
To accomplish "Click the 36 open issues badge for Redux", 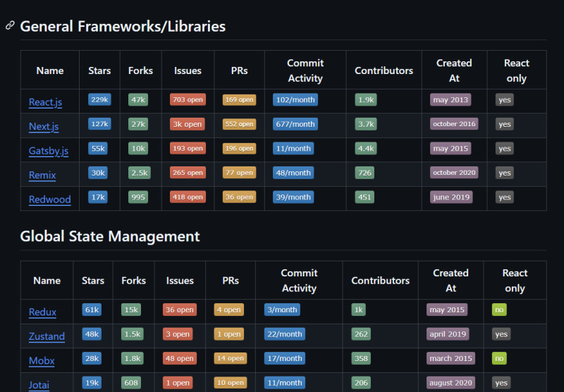I will click(180, 310).
